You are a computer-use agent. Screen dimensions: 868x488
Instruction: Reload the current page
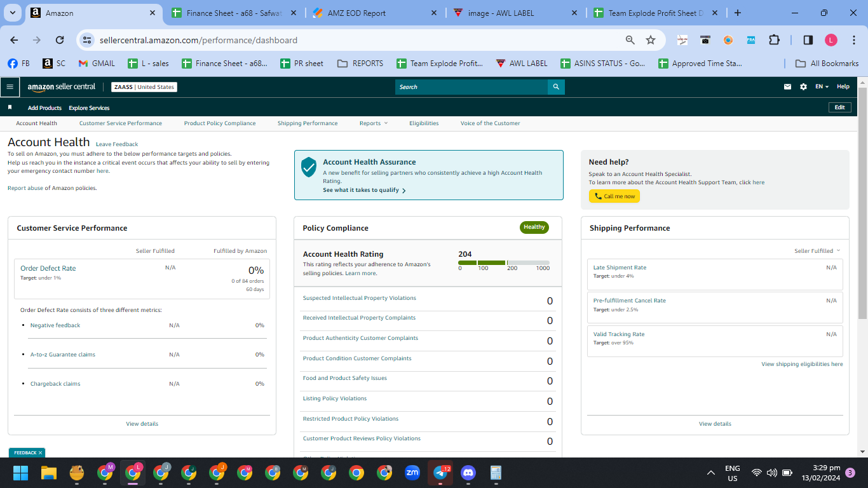tap(60, 40)
